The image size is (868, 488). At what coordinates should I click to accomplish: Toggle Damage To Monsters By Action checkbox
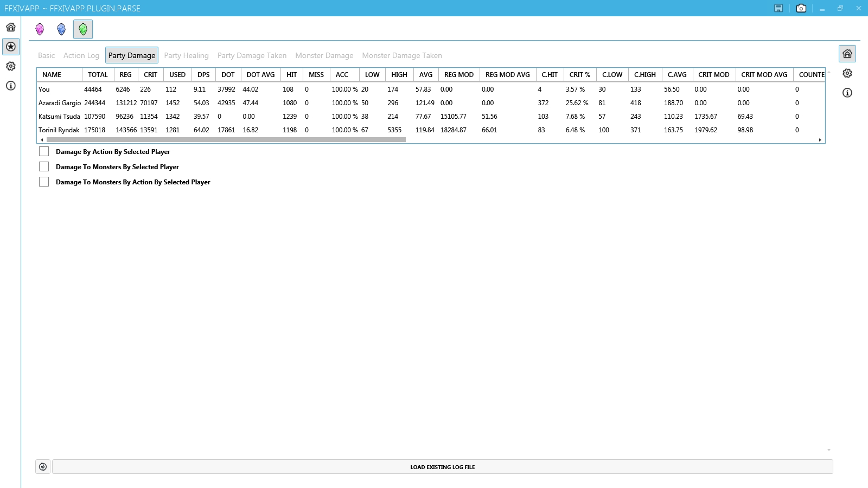coord(44,182)
